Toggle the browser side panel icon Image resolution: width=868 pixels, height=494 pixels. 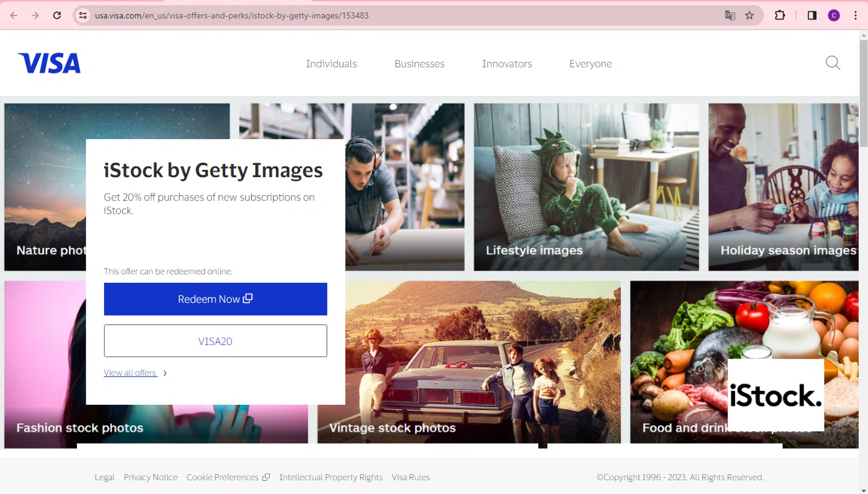click(x=812, y=16)
